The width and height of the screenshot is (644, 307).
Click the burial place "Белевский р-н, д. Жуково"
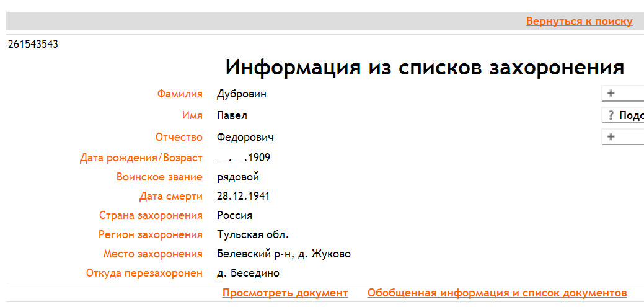(284, 254)
